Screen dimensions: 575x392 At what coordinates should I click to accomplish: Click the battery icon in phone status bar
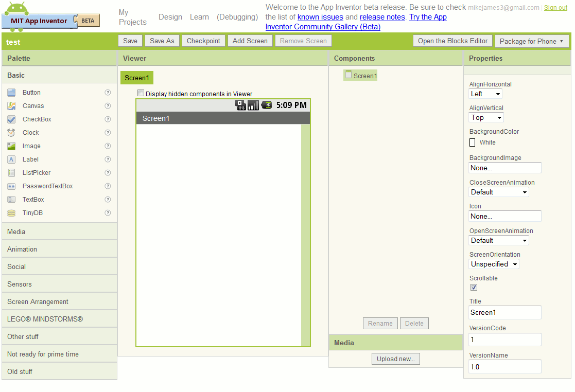click(267, 105)
